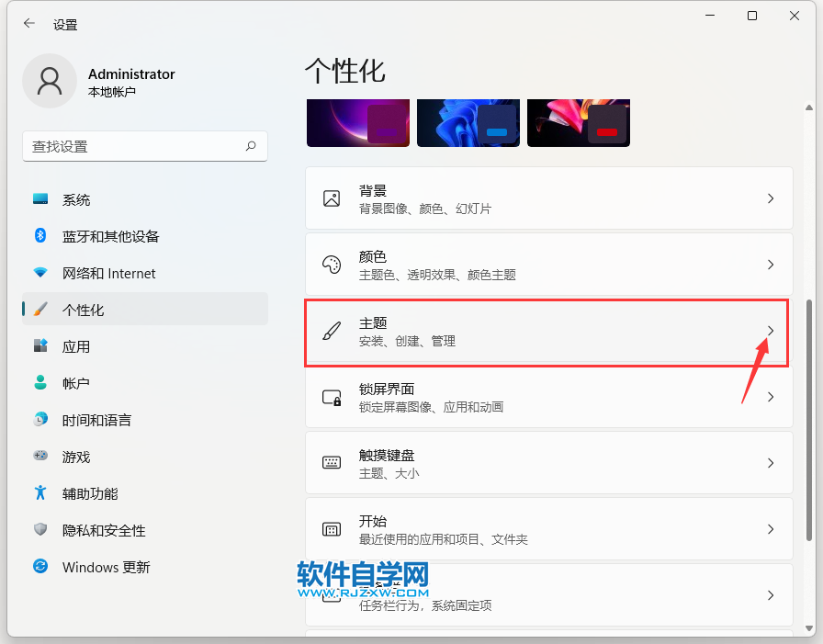Open 蓝牙和其他设备 from sidebar
823x644 pixels.
pos(110,237)
